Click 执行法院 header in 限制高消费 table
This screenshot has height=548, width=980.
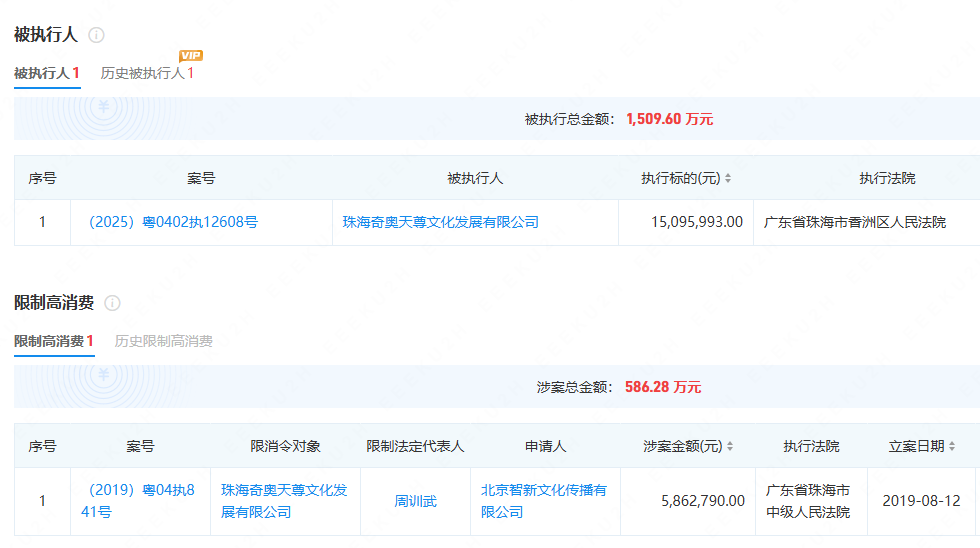pyautogui.click(x=811, y=446)
